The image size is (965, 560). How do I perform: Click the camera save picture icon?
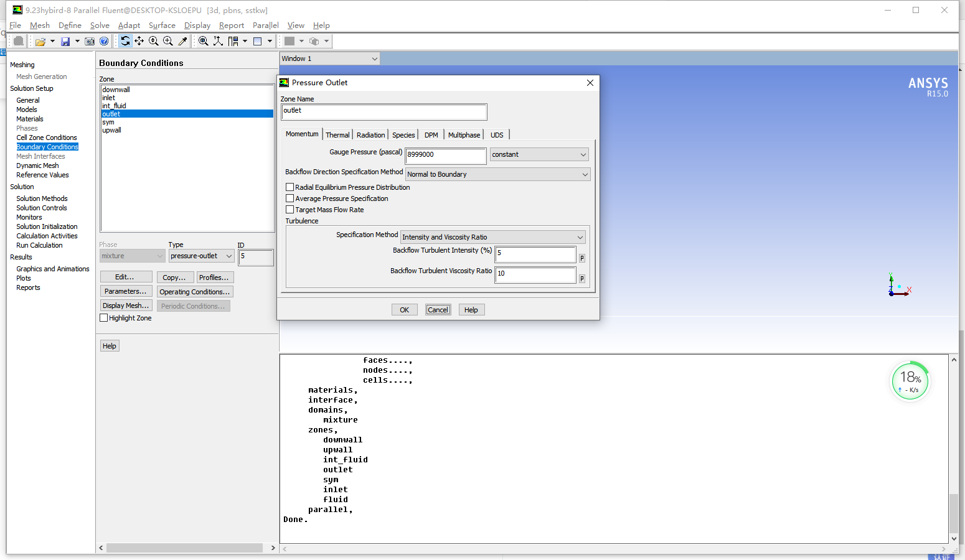click(x=90, y=42)
